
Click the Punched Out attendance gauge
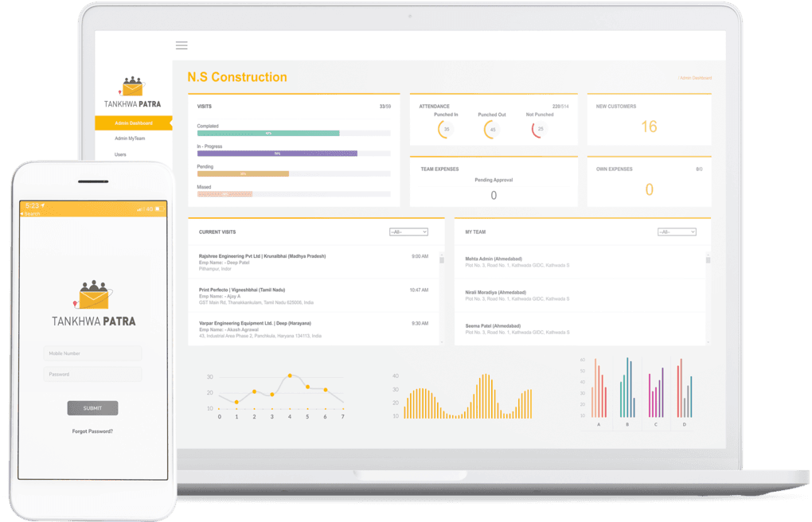491,129
